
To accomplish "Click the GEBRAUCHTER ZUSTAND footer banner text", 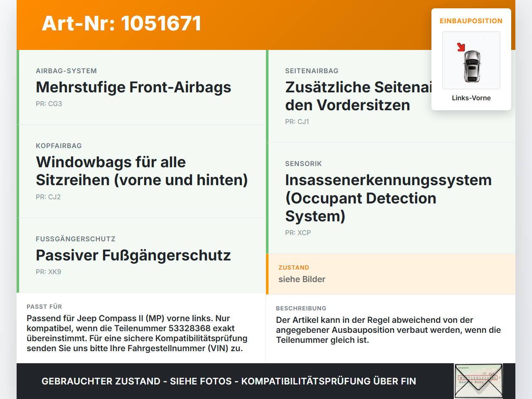I will (229, 381).
